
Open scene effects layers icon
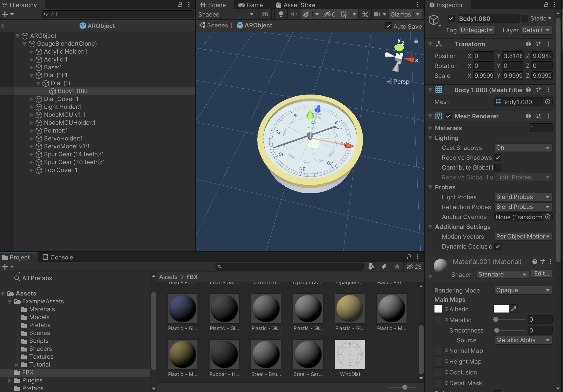point(306,14)
